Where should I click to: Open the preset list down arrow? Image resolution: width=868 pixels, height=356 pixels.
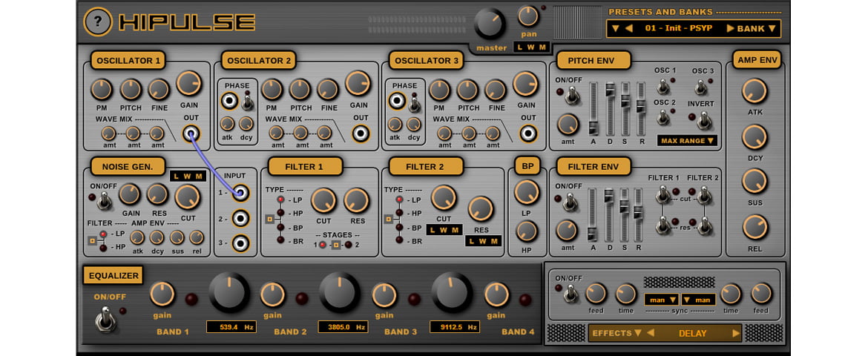pyautogui.click(x=615, y=28)
